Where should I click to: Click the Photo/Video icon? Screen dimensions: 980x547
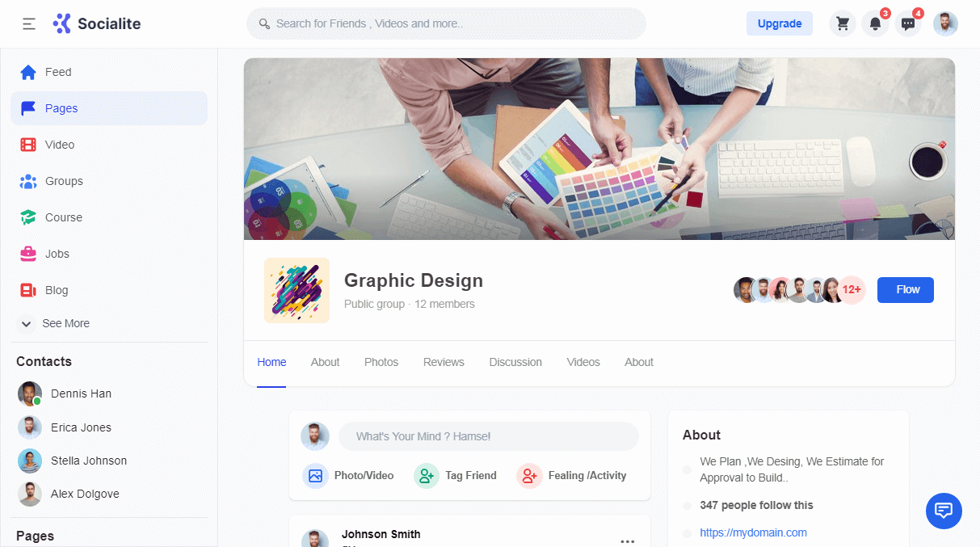(315, 476)
